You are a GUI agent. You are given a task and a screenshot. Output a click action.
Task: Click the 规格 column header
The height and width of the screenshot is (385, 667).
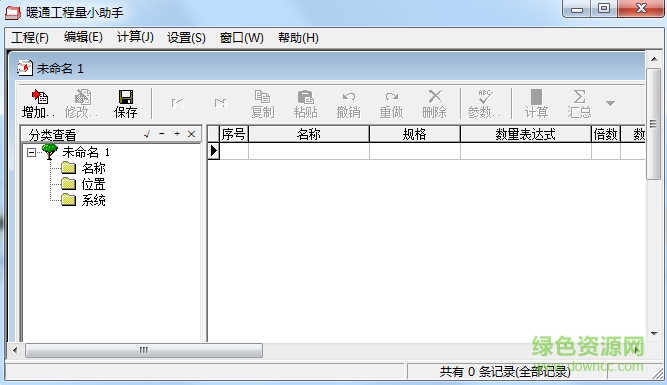click(x=415, y=134)
